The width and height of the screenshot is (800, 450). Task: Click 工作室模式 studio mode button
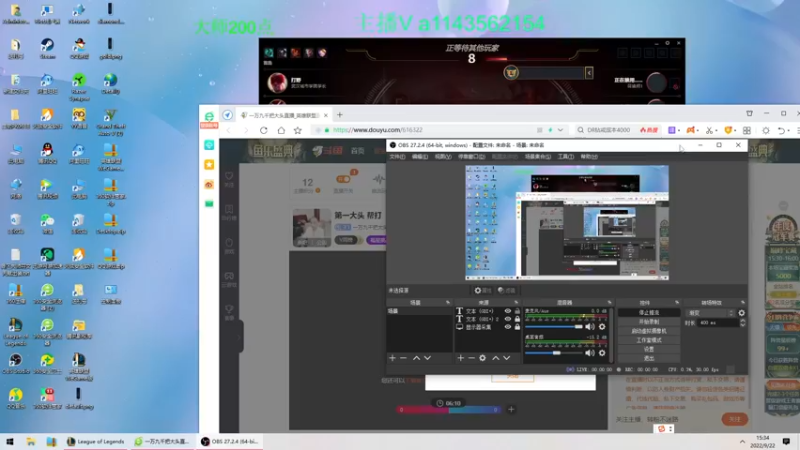coord(649,340)
